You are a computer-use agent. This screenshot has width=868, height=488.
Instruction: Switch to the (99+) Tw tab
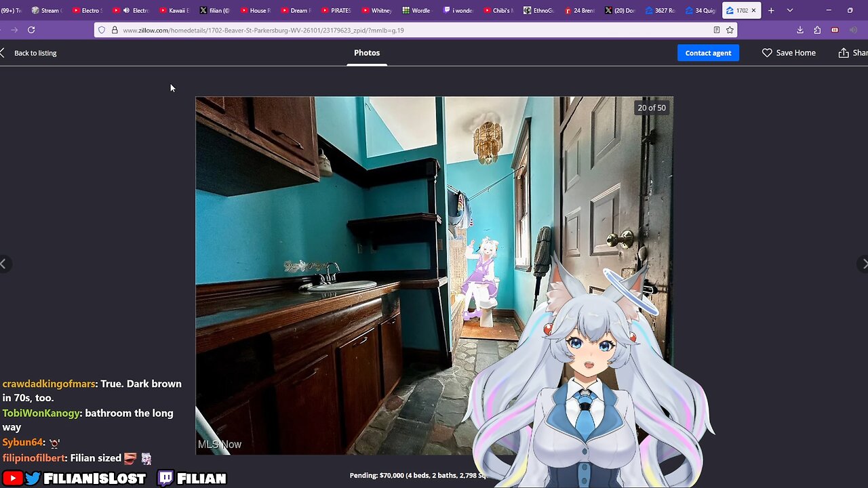click(12, 10)
